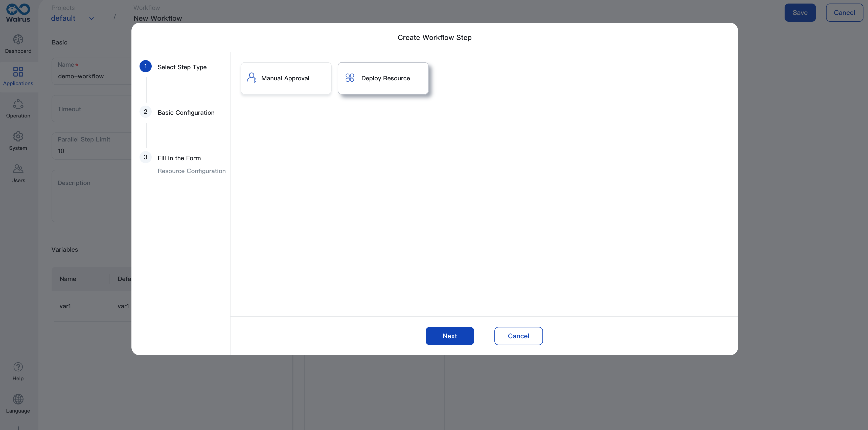This screenshot has height=430, width=868.
Task: Open the Dashboard sidebar icon
Action: click(18, 40)
